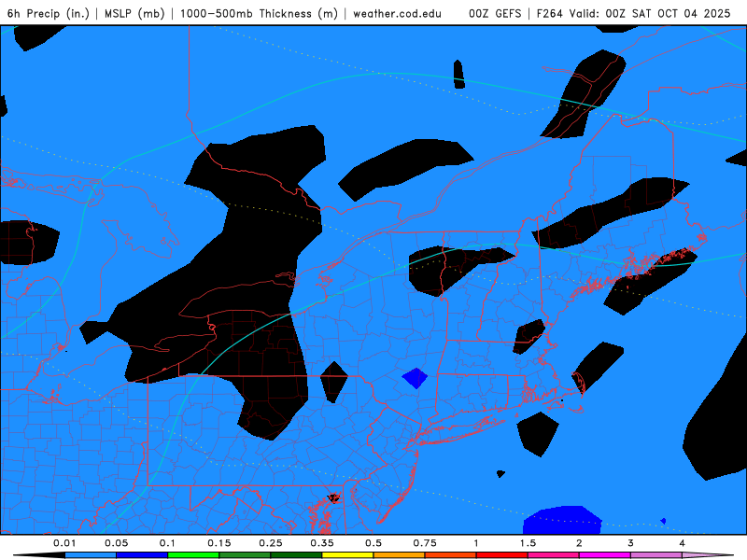Select the orange-red 0.75–1 color bar segment
The image size is (747, 560).
click(451, 555)
